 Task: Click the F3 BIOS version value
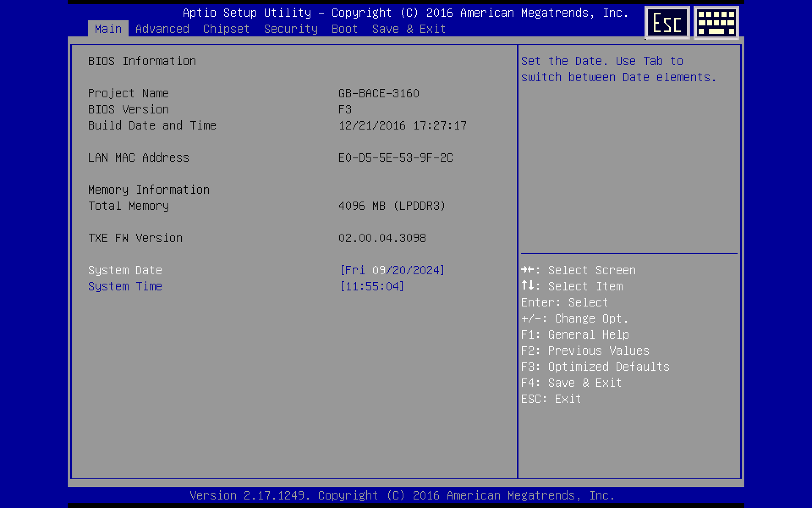coord(345,109)
